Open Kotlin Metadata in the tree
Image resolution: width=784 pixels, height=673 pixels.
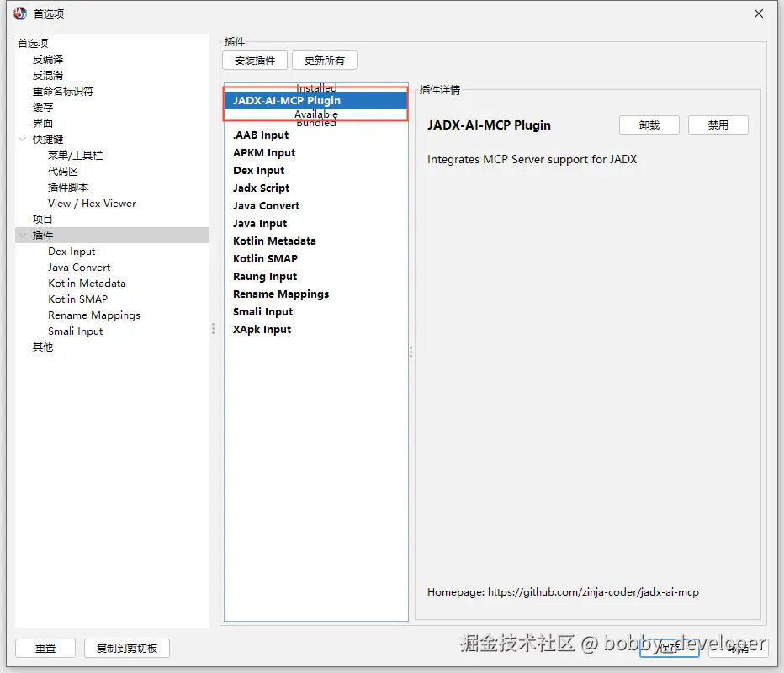click(87, 283)
